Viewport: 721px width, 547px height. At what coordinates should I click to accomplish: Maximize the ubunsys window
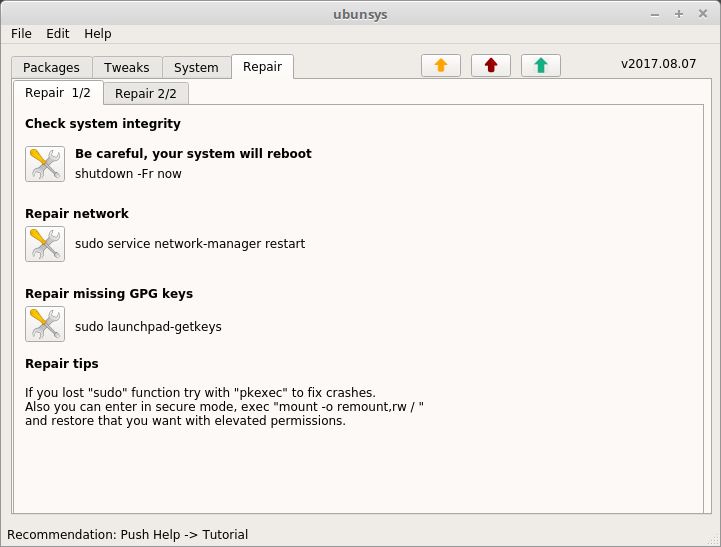click(x=679, y=14)
